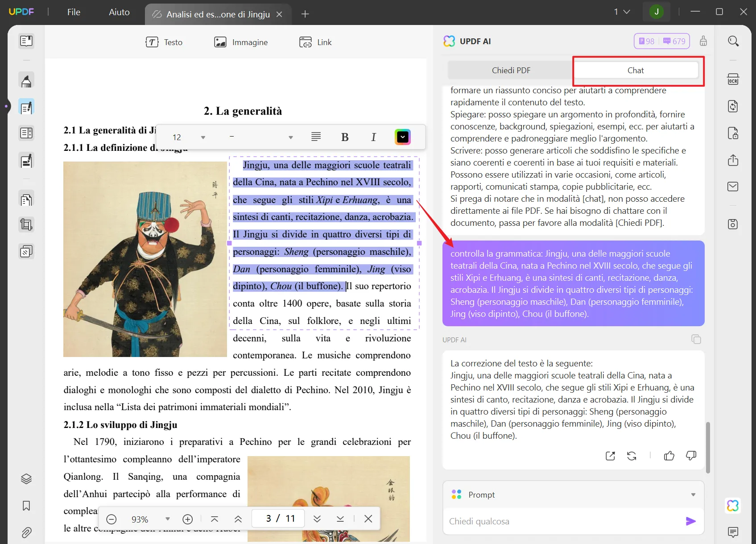Viewport: 756px width, 544px height.
Task: Select the Analisi ed es...one di Jingju document tab
Action: coord(218,14)
